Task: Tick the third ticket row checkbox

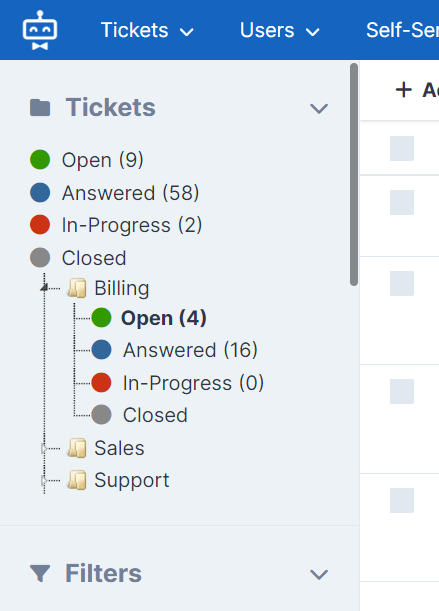Action: click(402, 284)
